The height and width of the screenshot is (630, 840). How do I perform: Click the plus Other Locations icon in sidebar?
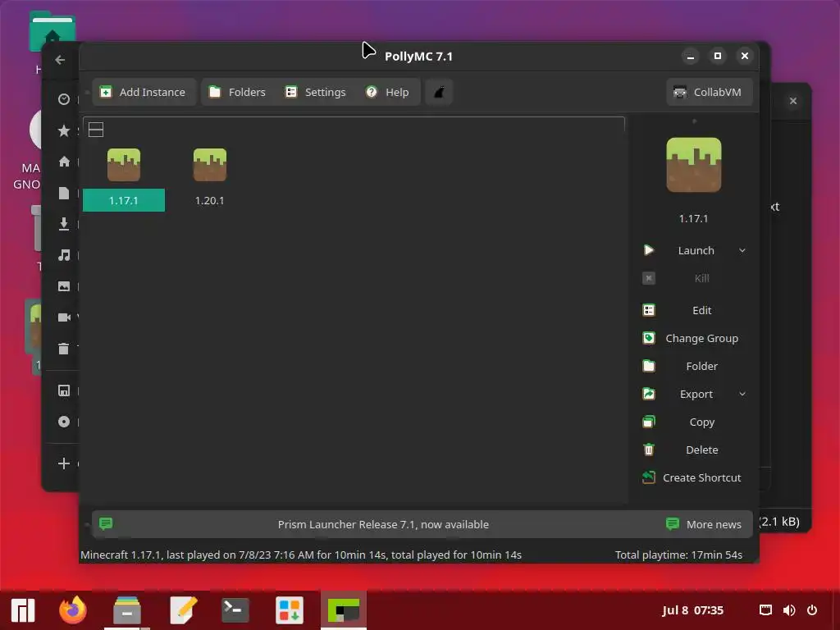(x=64, y=463)
